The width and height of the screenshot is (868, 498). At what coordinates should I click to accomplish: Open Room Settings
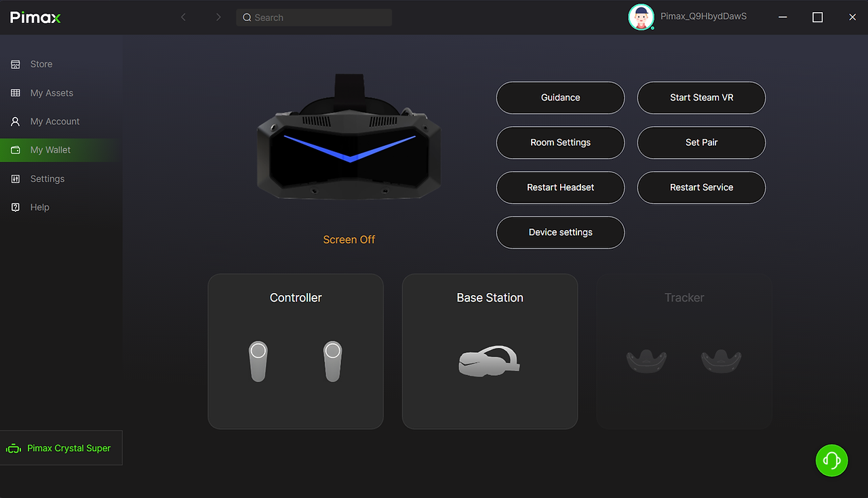pyautogui.click(x=560, y=142)
